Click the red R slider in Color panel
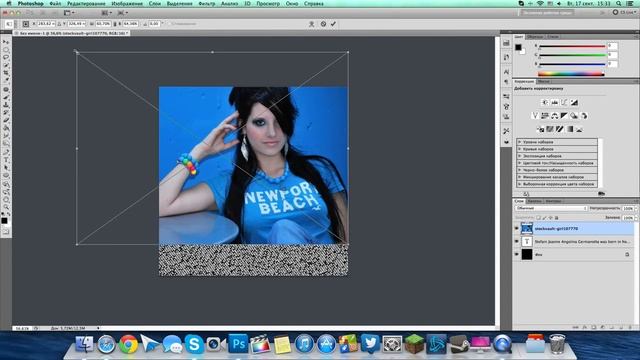The image size is (640, 360). 572,46
